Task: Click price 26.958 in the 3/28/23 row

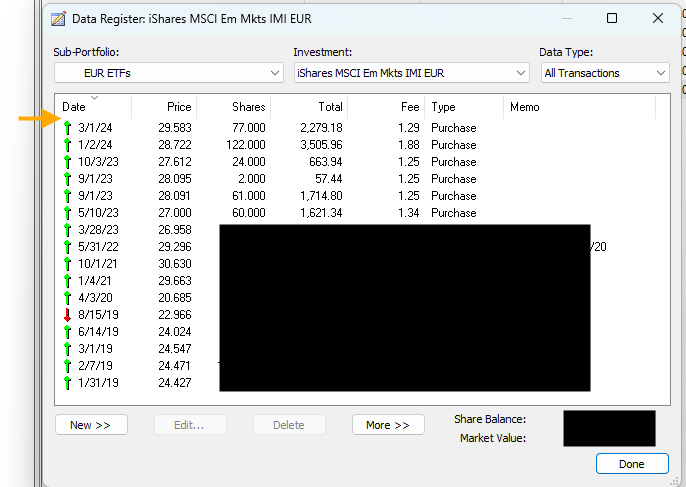Action: coord(175,230)
